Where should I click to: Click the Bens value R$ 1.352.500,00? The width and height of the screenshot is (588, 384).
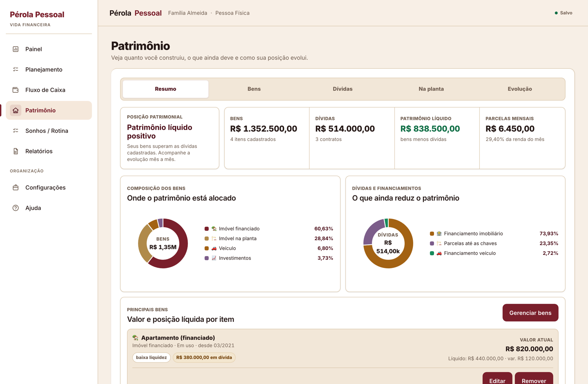[264, 129]
